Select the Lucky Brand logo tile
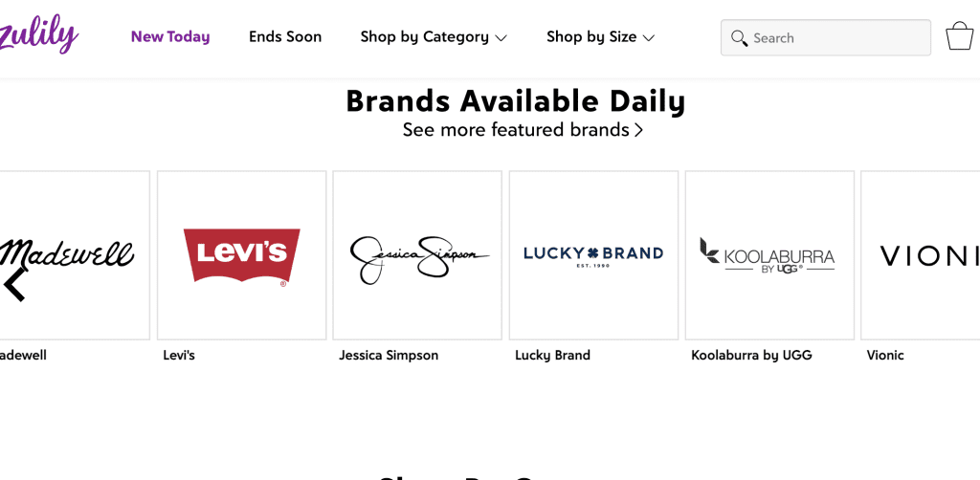Image resolution: width=980 pixels, height=480 pixels. [593, 255]
